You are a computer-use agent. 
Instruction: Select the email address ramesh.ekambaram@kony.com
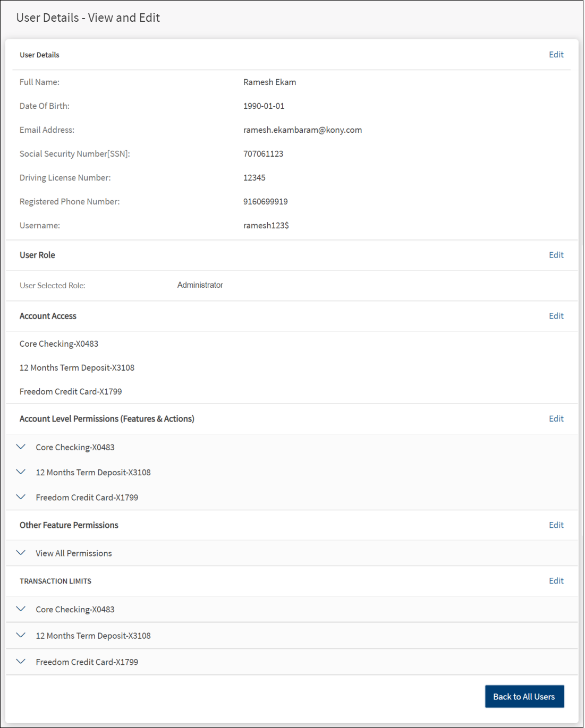point(302,130)
